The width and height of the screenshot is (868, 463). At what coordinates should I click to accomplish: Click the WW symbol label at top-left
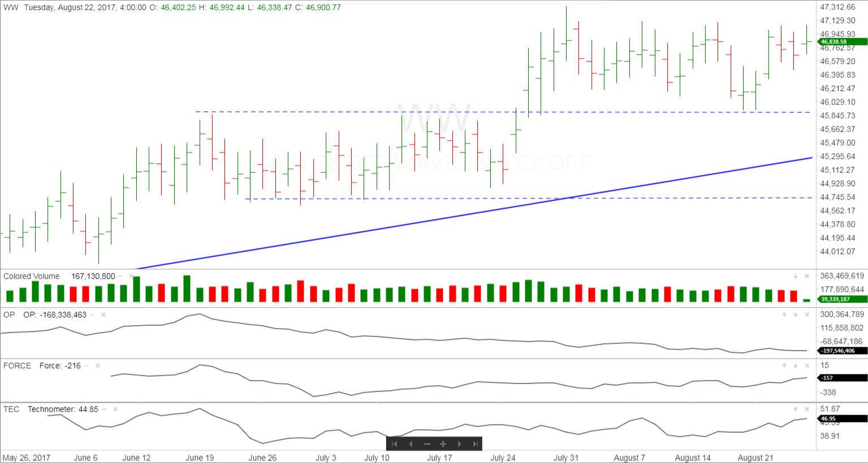coord(11,7)
